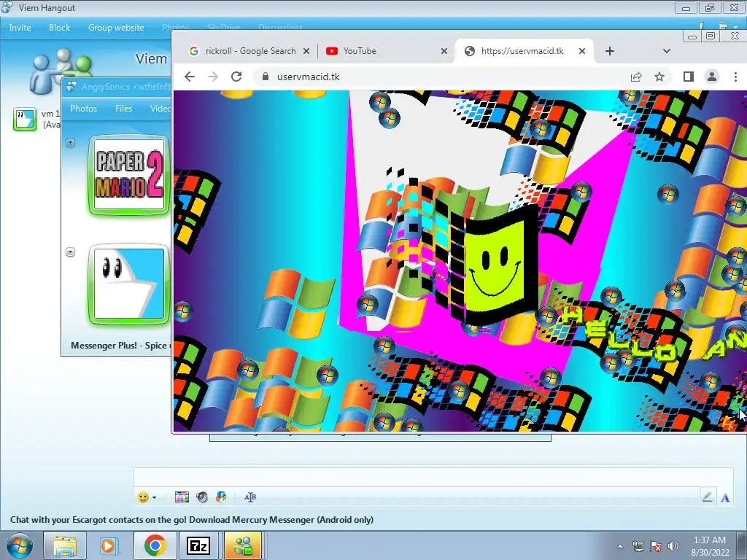The width and height of the screenshot is (747, 560).
Task: Reload the uservmacid.tk page
Action: click(x=236, y=77)
